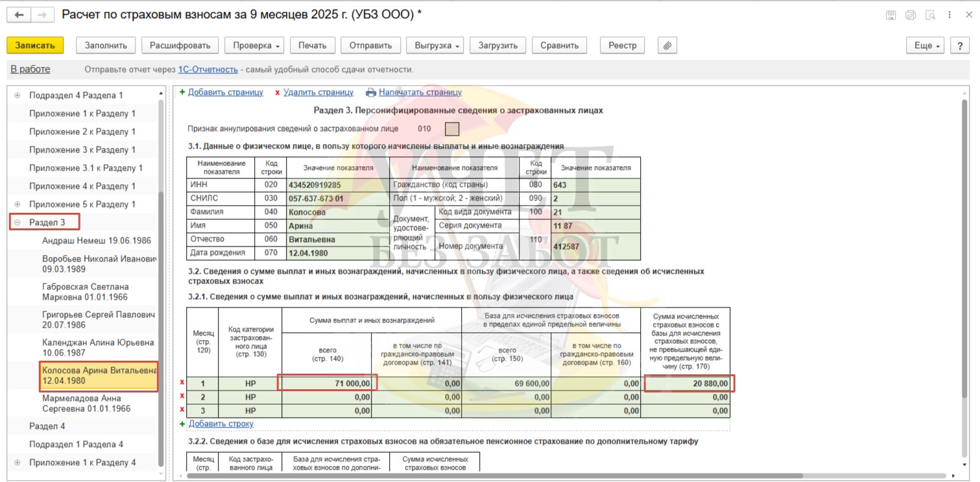Click the preview icon in title bar
The image size is (980, 482).
point(930,15)
